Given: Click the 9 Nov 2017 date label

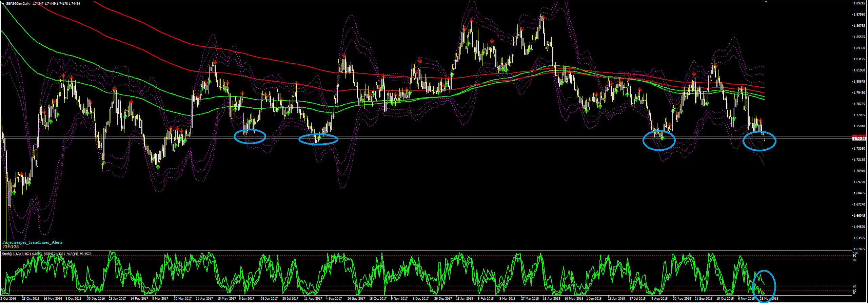Looking at the screenshot, I should tap(399, 299).
